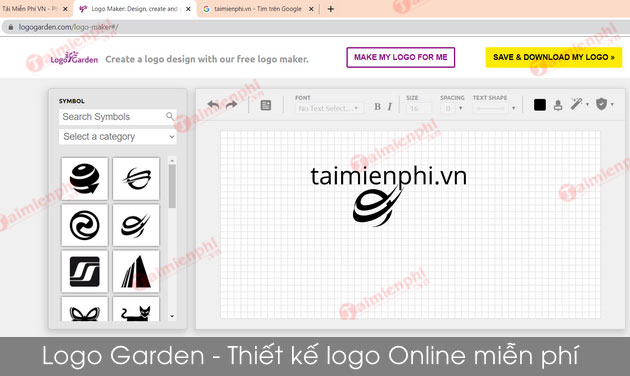Open the Spacing dropdown
The width and height of the screenshot is (630, 376).
[x=452, y=108]
